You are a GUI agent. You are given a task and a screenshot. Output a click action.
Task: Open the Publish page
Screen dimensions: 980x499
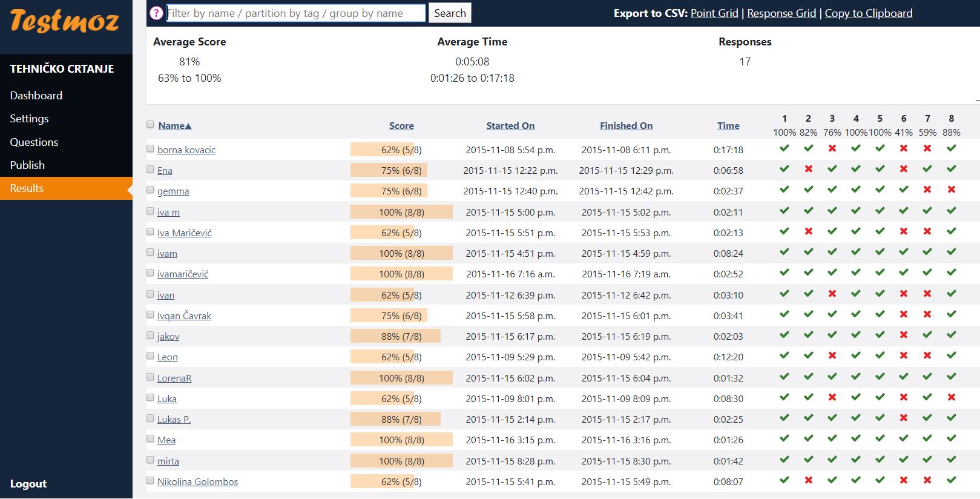coord(27,165)
